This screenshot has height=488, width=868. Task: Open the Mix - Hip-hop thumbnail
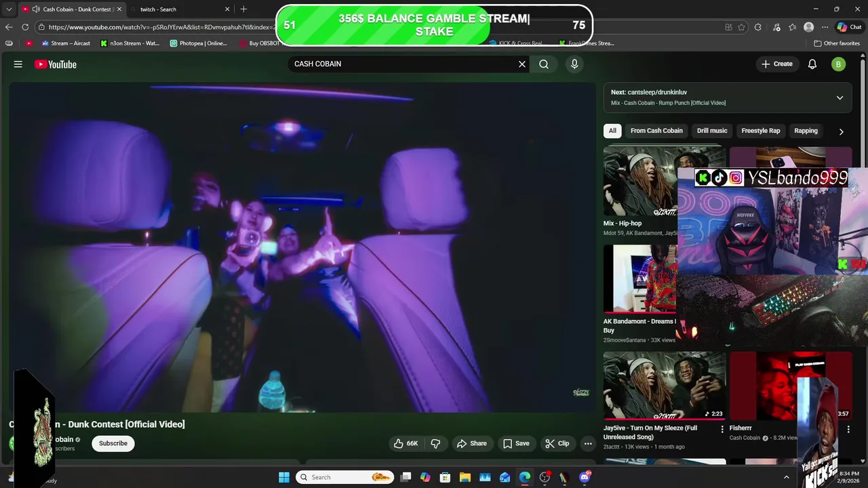(640, 182)
